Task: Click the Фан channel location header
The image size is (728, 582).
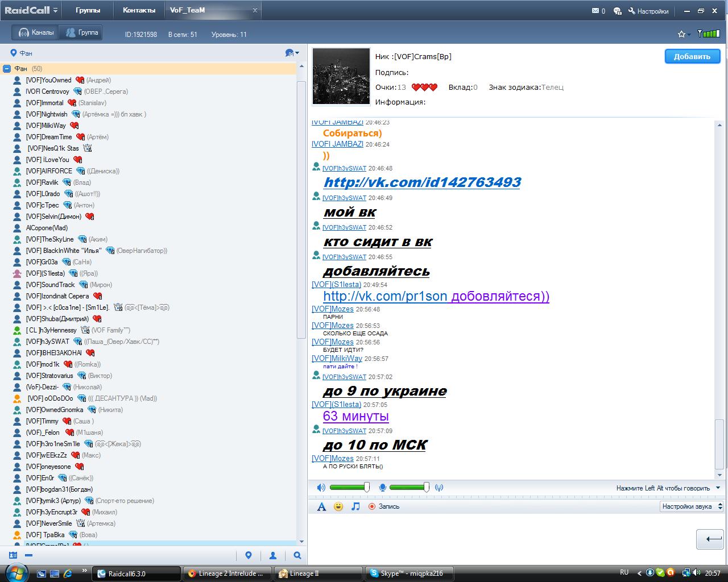Action: 22,53
